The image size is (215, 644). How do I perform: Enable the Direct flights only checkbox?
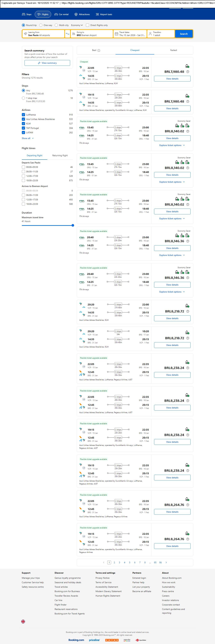pyautogui.click(x=87, y=25)
